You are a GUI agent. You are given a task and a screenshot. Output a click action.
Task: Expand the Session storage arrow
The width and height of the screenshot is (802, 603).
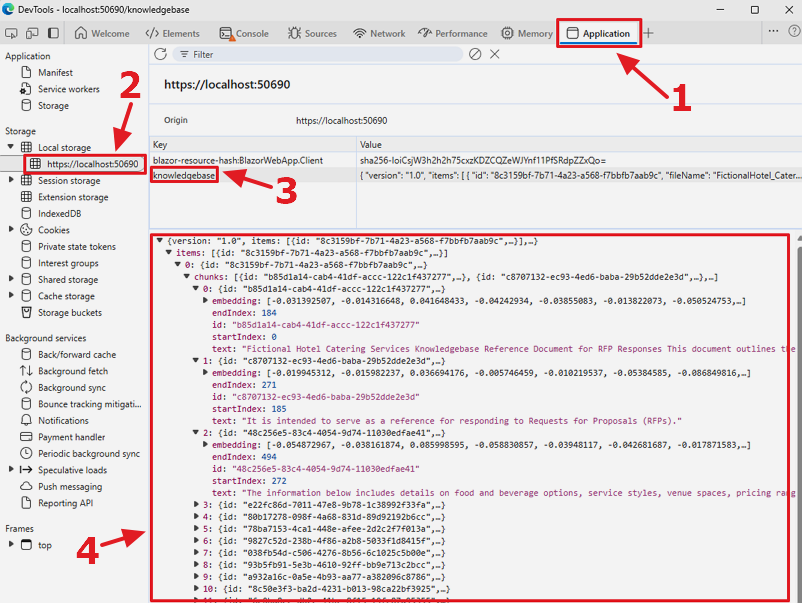11,180
